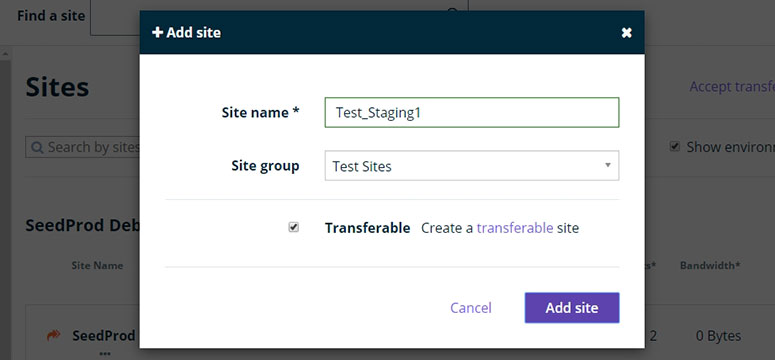Open the transferable help link
The width and height of the screenshot is (775, 360).
pyautogui.click(x=515, y=228)
